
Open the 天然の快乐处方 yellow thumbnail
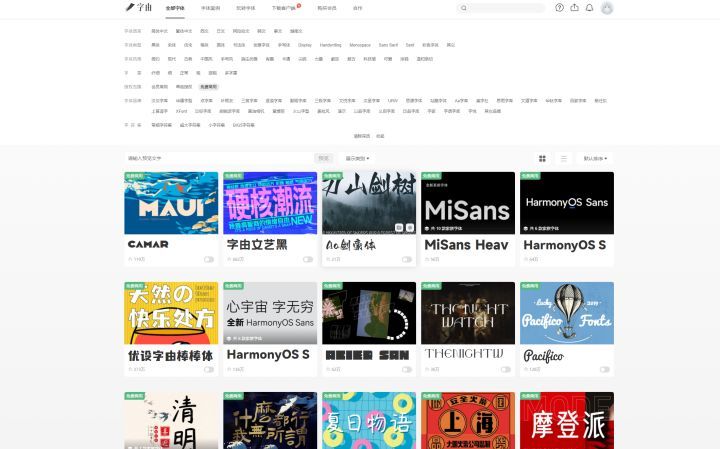click(x=171, y=313)
